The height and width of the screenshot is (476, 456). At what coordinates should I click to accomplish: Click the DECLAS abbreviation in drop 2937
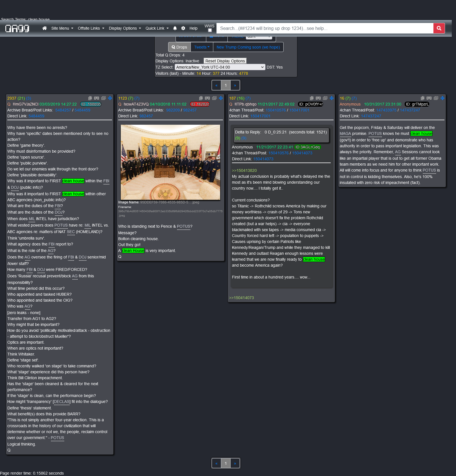62,402
